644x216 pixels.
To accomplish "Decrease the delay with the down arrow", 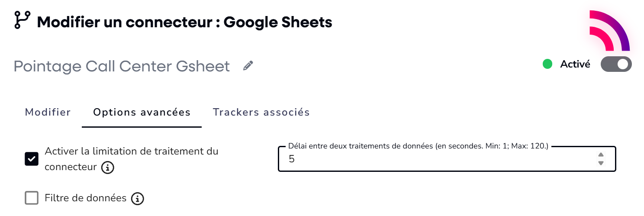I will coord(600,163).
